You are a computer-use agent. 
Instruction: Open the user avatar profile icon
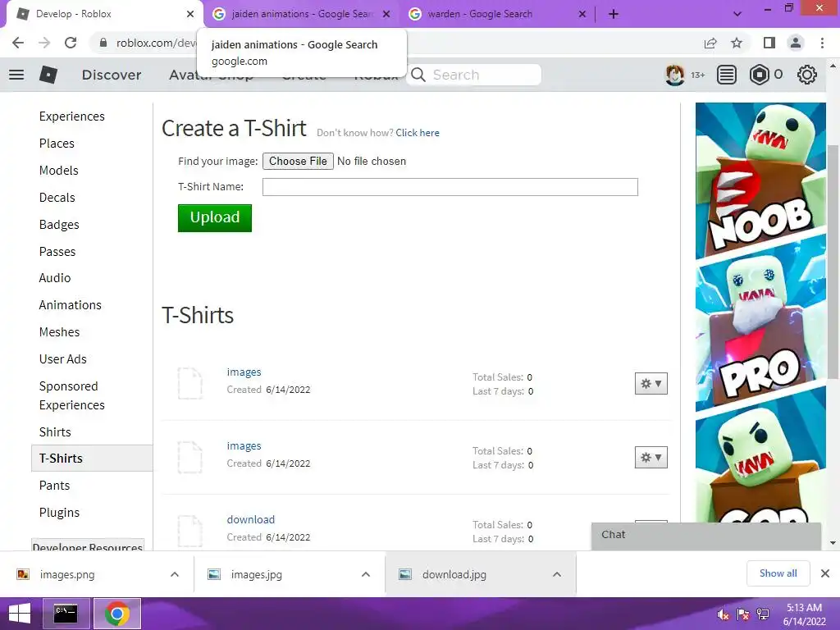coord(674,75)
